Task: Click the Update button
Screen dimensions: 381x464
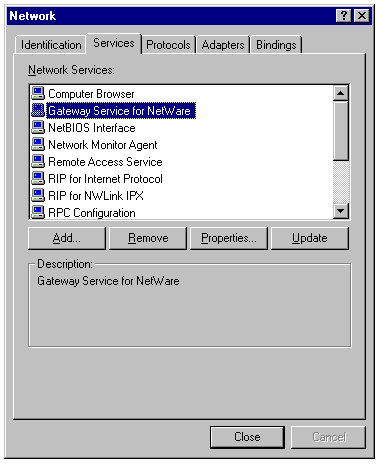Action: click(310, 238)
